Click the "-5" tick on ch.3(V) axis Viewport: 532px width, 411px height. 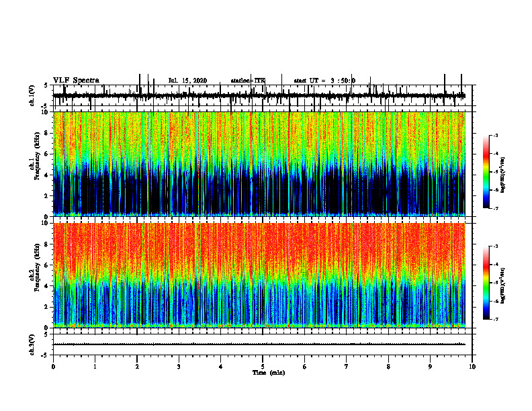point(46,355)
